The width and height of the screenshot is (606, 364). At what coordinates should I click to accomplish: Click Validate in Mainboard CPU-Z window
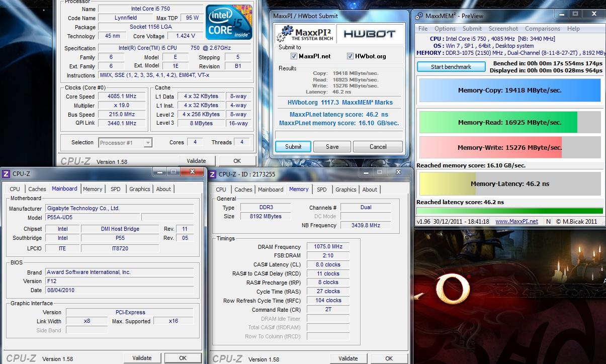coord(142,358)
